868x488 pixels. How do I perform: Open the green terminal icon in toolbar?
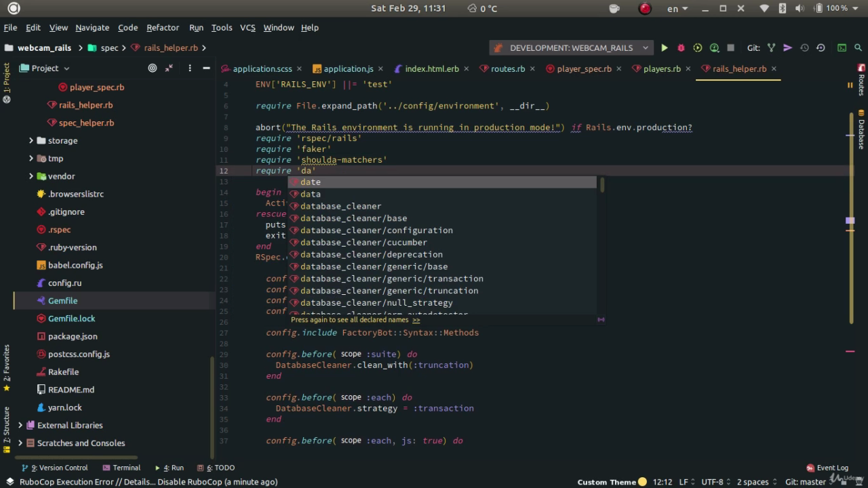(842, 48)
